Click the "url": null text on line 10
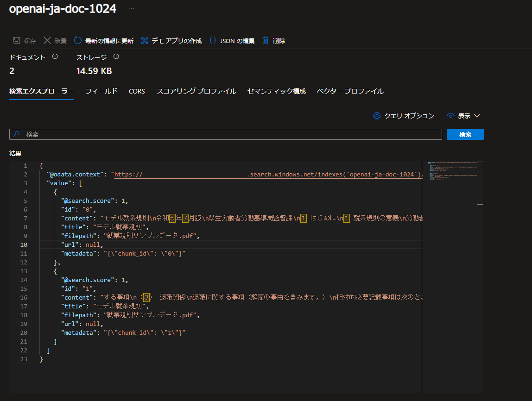The image size is (532, 401). [x=82, y=245]
